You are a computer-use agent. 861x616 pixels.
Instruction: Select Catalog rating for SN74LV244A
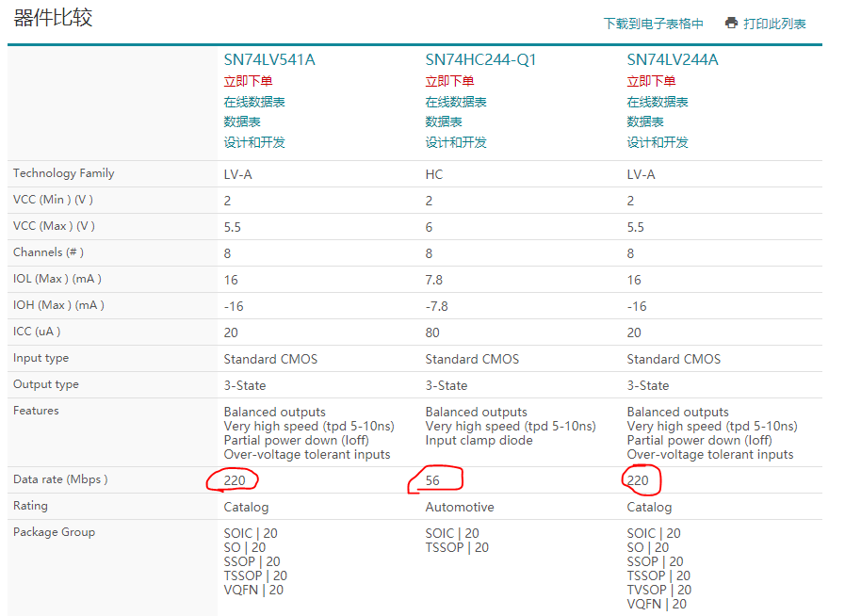(x=649, y=507)
